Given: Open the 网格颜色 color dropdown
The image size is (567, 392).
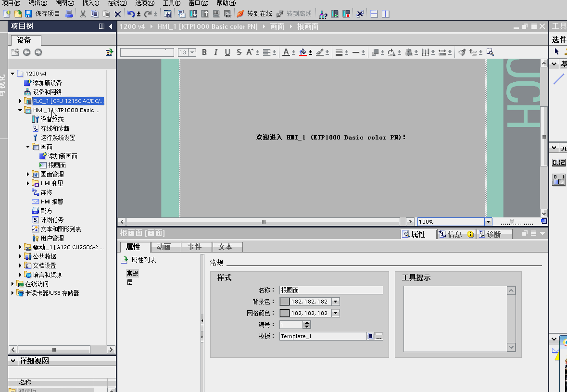Looking at the screenshot, I should pyautogui.click(x=336, y=313).
